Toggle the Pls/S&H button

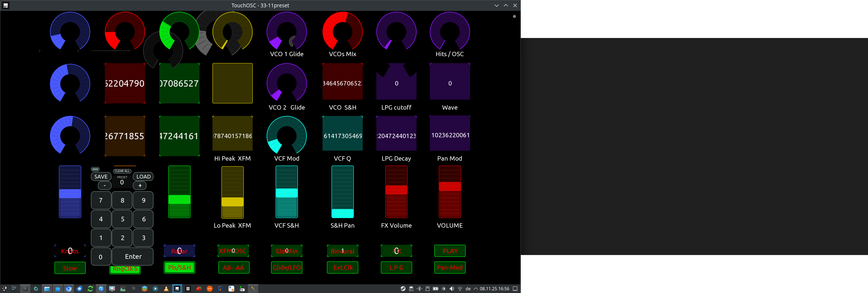179,267
